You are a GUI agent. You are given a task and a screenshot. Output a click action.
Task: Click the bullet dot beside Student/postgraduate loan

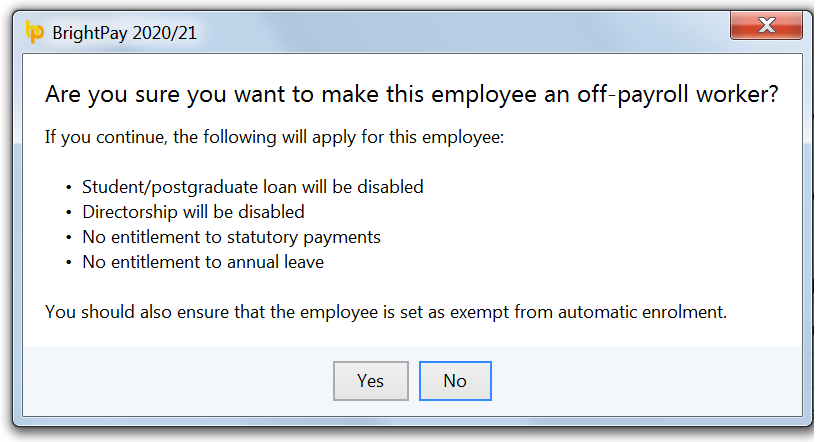[x=69, y=188]
